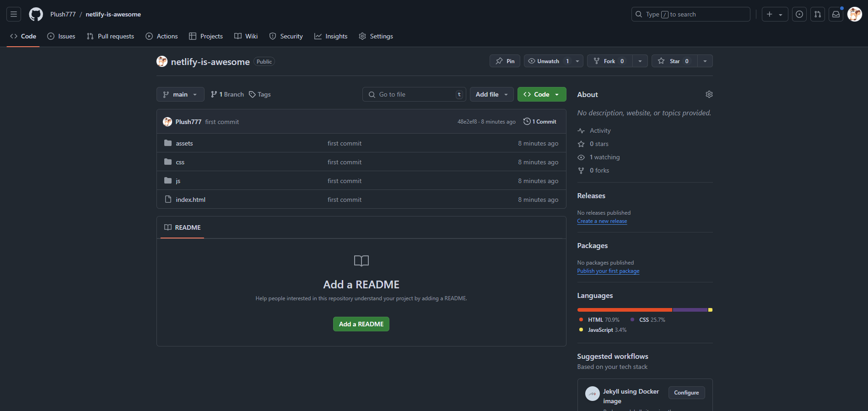The width and height of the screenshot is (868, 411).
Task: Switch to the Settings tab
Action: (376, 36)
